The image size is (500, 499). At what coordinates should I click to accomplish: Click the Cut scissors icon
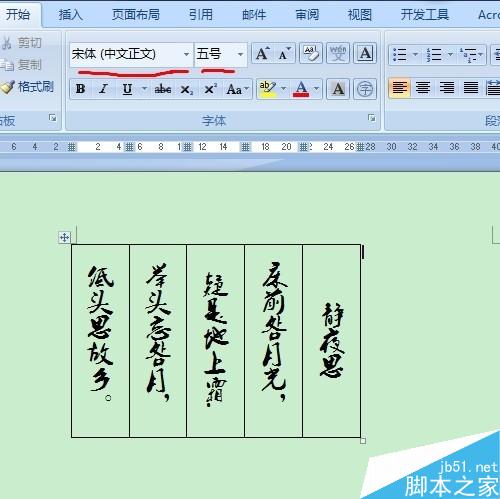pyautogui.click(x=7, y=43)
